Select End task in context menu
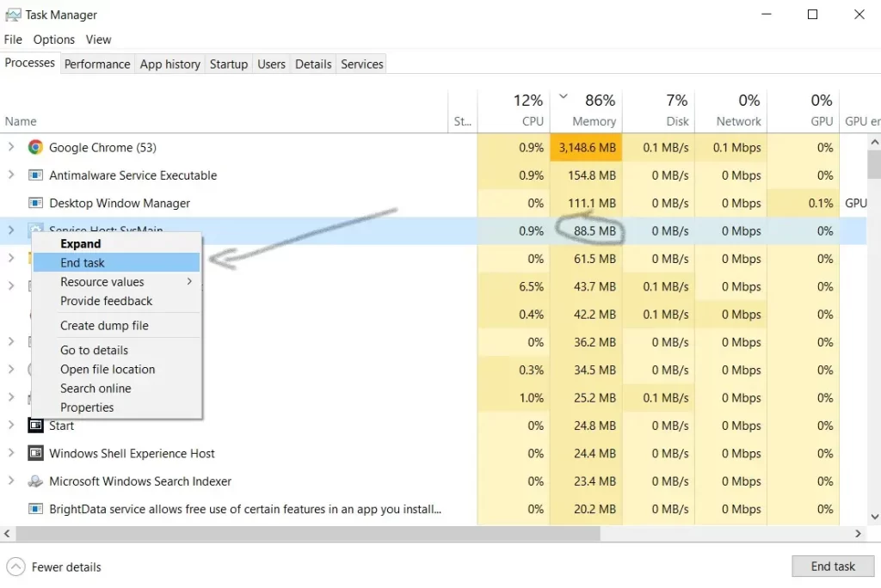 [83, 263]
